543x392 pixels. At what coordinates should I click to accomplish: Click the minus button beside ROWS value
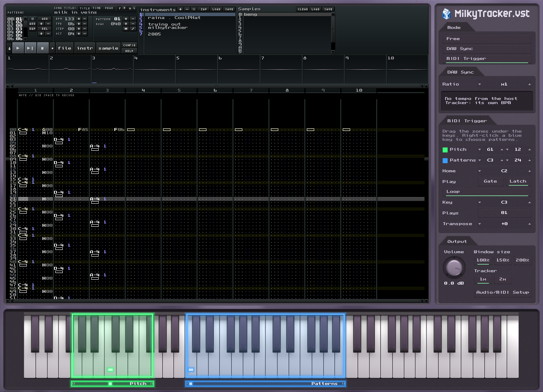click(x=133, y=24)
